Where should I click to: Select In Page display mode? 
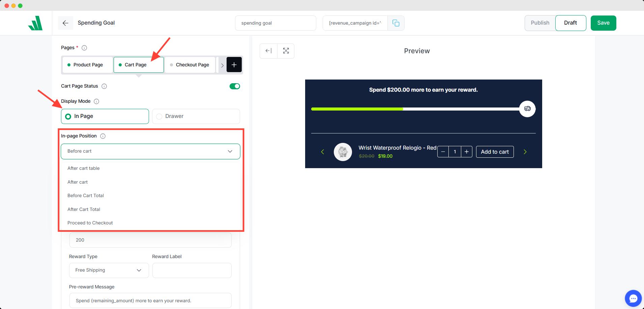click(x=105, y=116)
